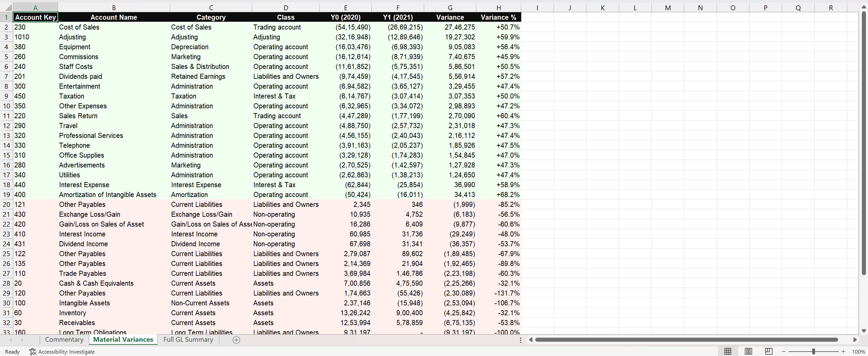Click variance (6,75,135) cell

pos(450,323)
